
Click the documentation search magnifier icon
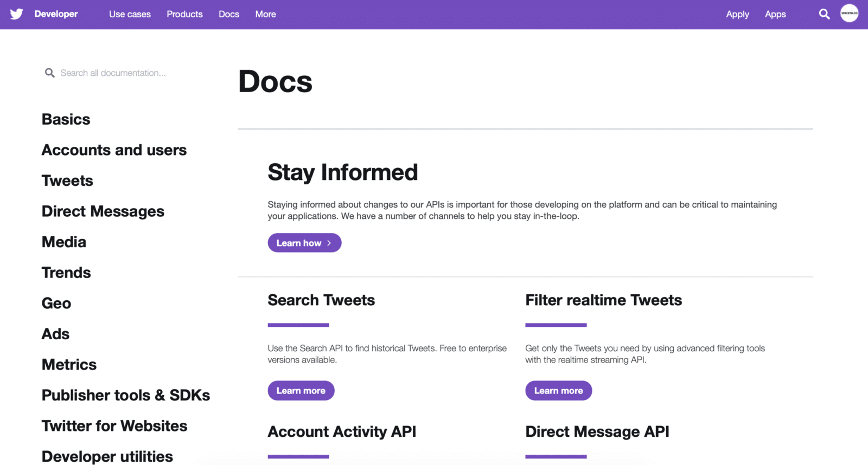[49, 73]
